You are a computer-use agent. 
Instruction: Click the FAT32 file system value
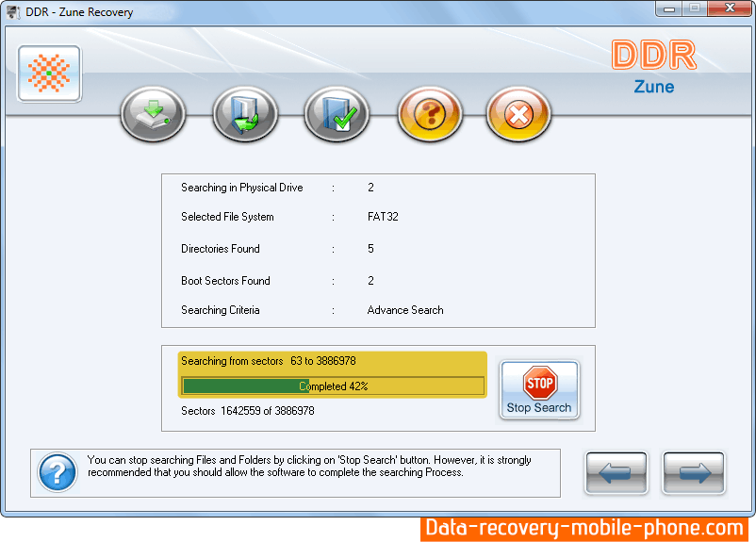(x=383, y=217)
